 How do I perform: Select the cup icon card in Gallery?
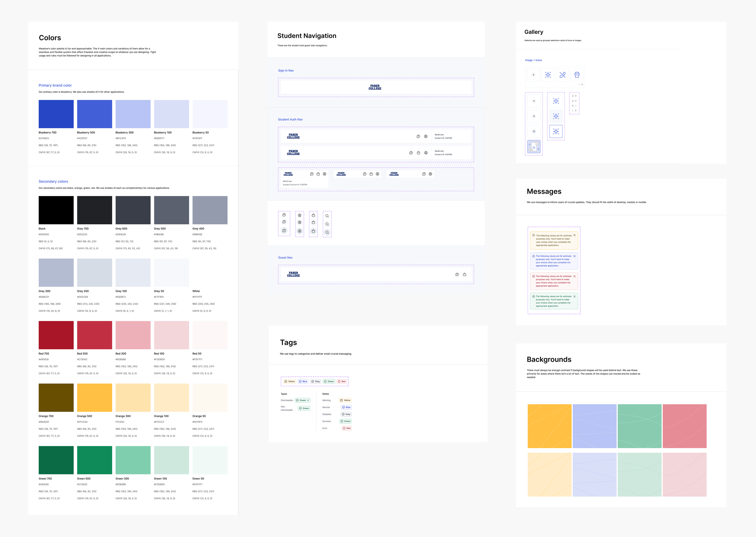pyautogui.click(x=577, y=75)
